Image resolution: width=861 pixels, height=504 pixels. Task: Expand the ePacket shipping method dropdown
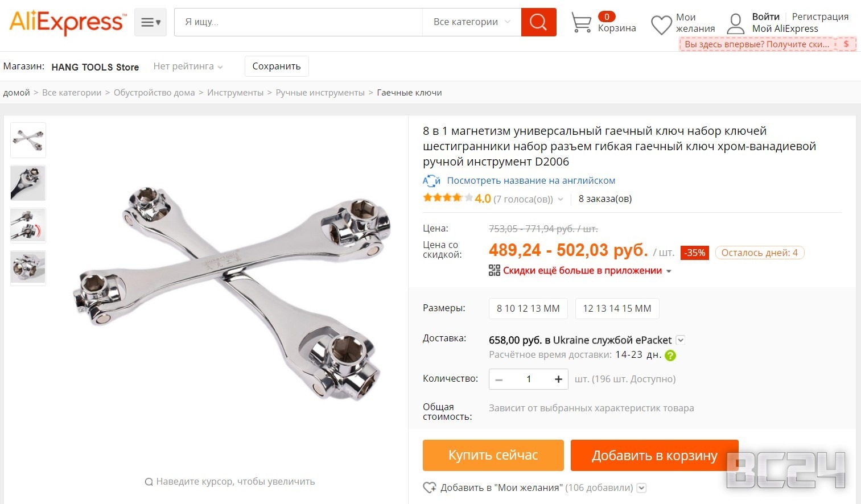680,340
